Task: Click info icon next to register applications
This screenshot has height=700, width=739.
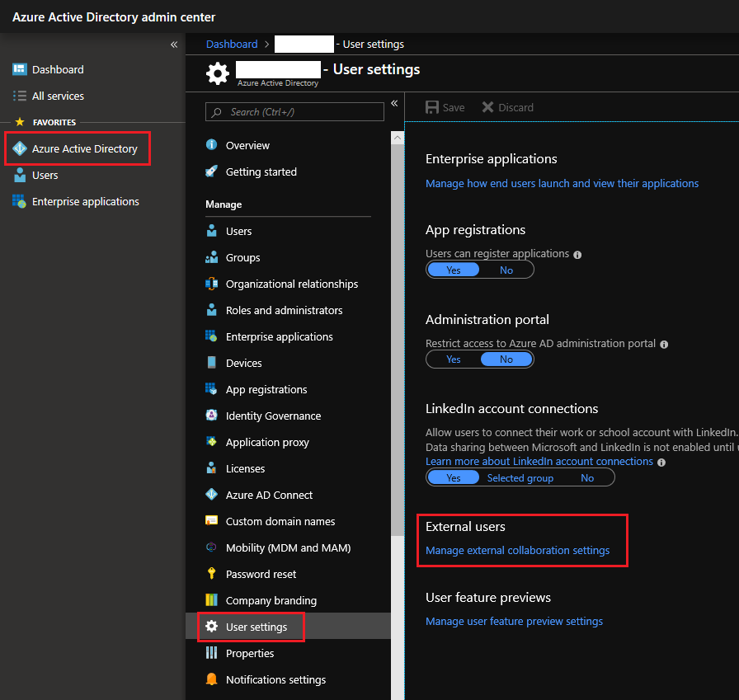Action: [577, 255]
